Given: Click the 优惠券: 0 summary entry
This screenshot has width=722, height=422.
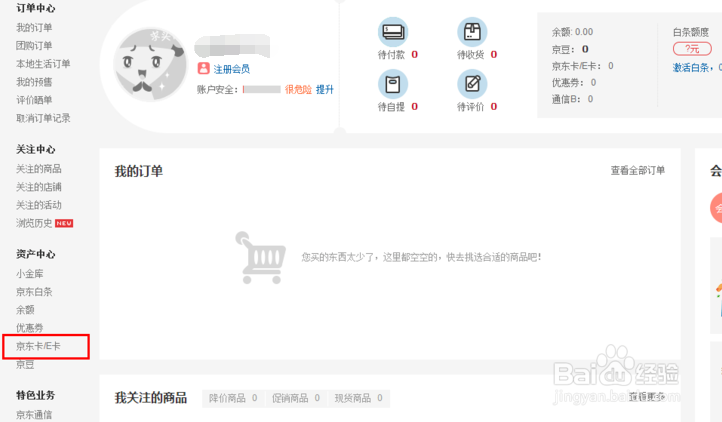Looking at the screenshot, I should pyautogui.click(x=574, y=82).
